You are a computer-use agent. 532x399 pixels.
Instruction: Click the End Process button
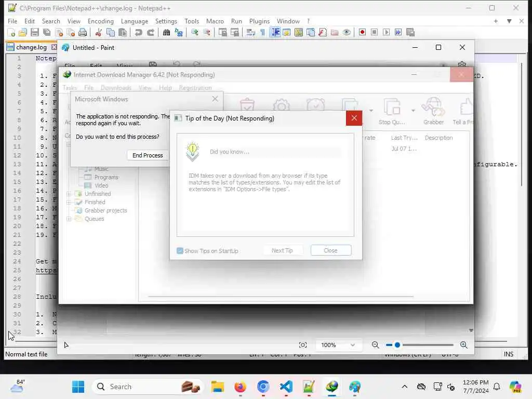pos(148,155)
